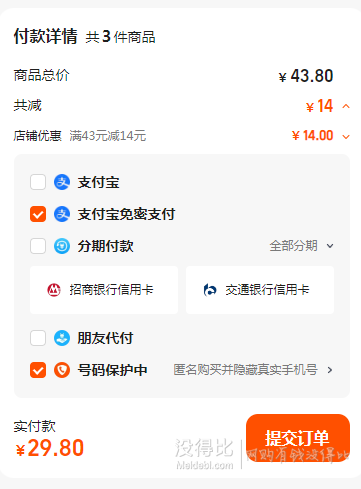The width and height of the screenshot is (361, 489).
Task: Open the 匿名购买并隐藏真实手机号 arrow
Action: click(330, 370)
